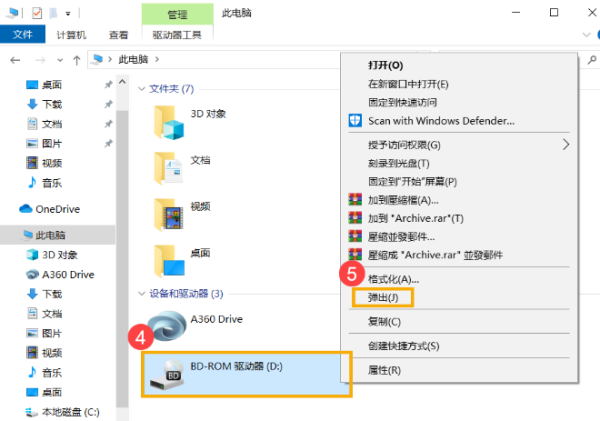
Task: Expand the ribbon with the chevron
Action: pos(586,35)
